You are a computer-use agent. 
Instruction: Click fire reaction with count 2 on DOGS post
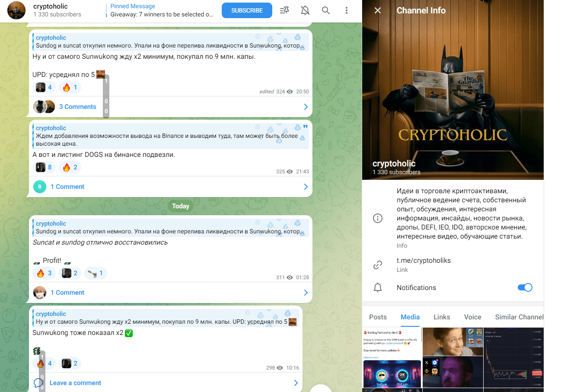(x=70, y=167)
